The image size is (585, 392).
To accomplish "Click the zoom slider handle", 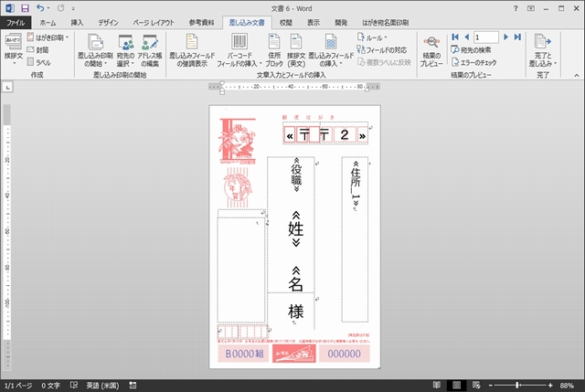I will [517, 385].
